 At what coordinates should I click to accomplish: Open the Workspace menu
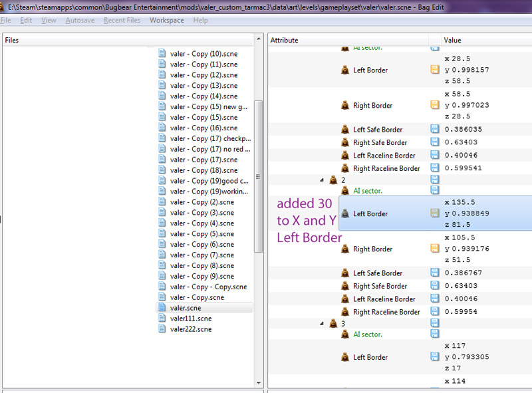(x=167, y=21)
